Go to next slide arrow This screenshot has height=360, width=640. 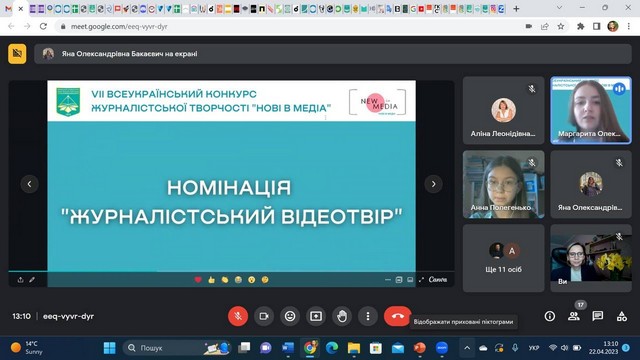(x=433, y=184)
